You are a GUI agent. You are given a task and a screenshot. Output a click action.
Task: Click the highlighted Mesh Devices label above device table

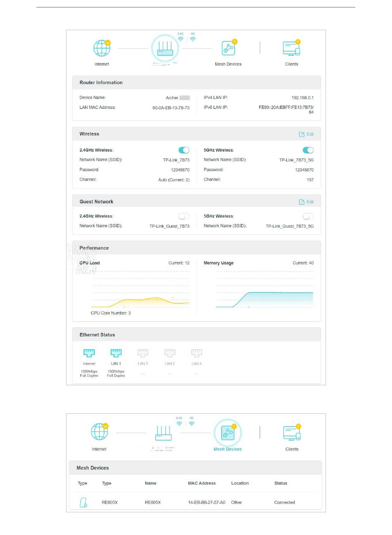point(228,449)
